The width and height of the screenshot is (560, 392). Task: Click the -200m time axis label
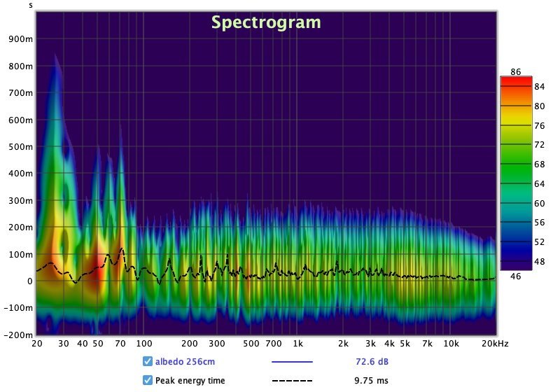click(18, 335)
